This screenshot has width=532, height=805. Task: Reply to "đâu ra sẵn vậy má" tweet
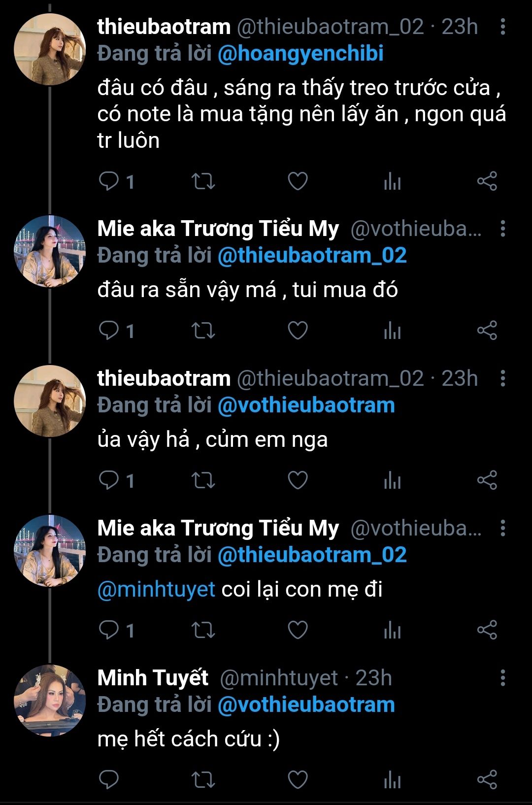tap(109, 331)
